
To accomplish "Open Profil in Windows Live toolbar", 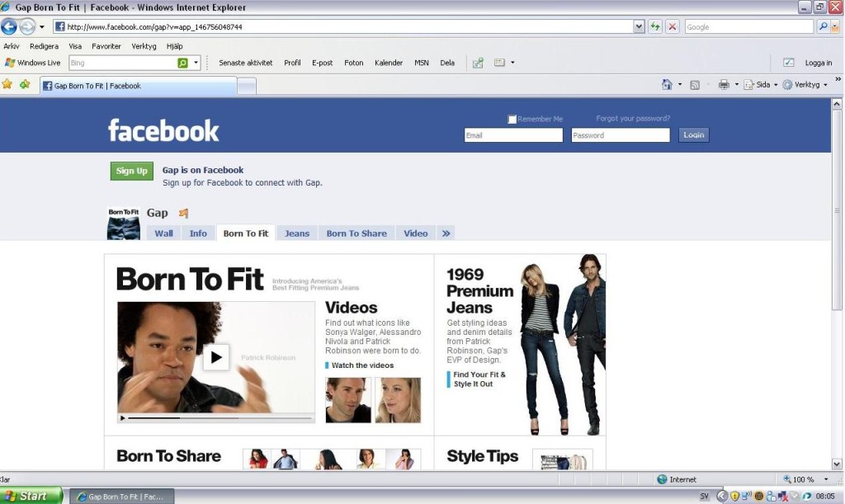I will coord(292,63).
